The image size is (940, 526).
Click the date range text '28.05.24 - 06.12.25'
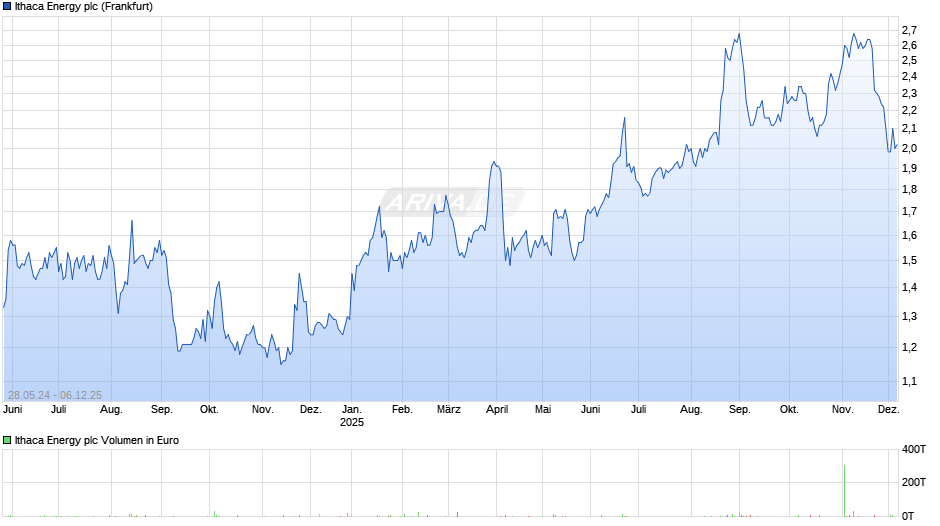point(55,395)
